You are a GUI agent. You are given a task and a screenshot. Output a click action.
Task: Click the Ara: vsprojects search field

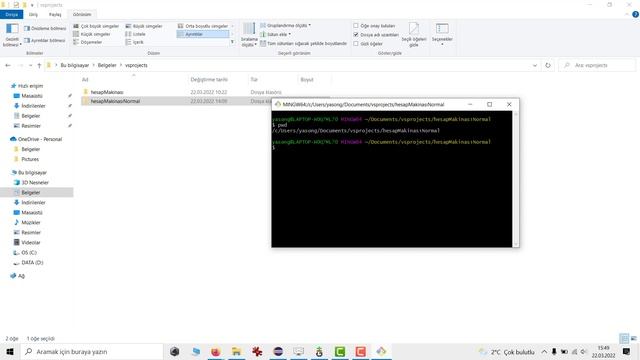598,65
